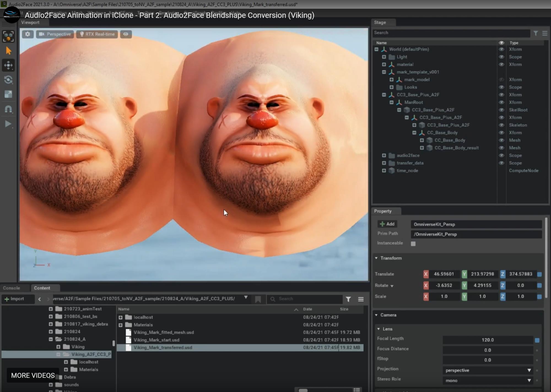Open Rotate order dropdown arrow
Screen dimensions: 551x392
(392, 286)
